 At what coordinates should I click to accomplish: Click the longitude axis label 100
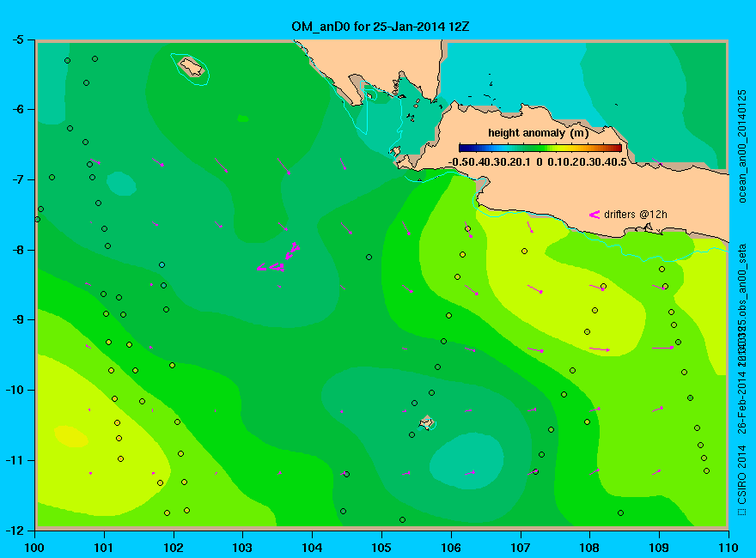34,548
